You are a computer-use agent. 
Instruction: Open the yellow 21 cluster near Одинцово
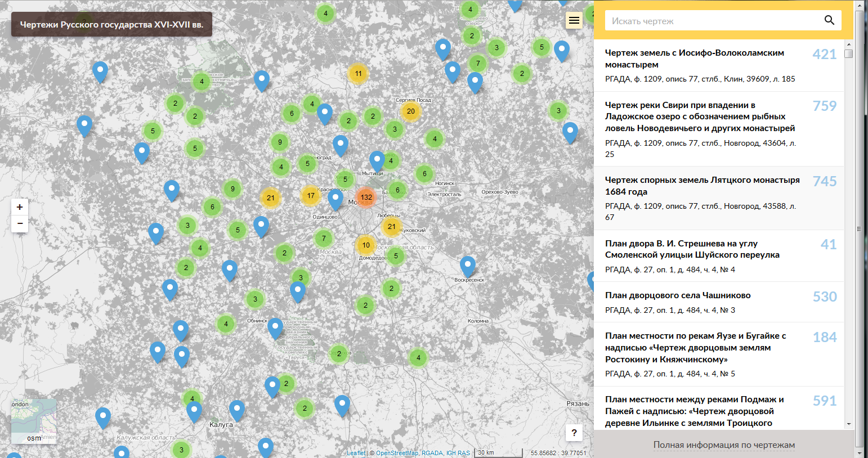pos(270,199)
